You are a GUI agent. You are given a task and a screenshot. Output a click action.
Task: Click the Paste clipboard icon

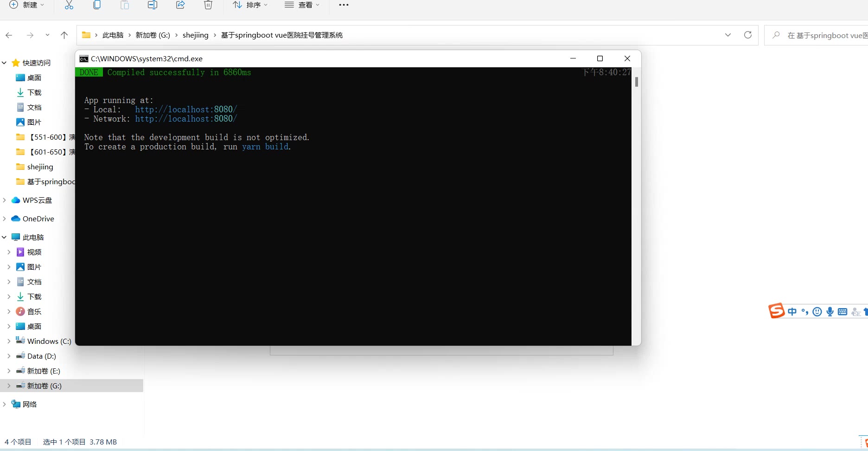tap(125, 5)
